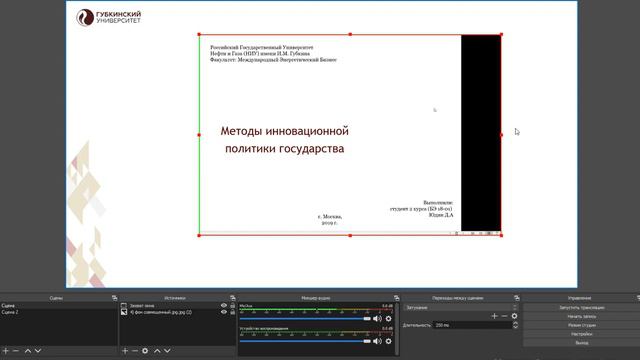Open the Затухание transition dropdown
This screenshot has height=360, width=640.
[x=460, y=307]
